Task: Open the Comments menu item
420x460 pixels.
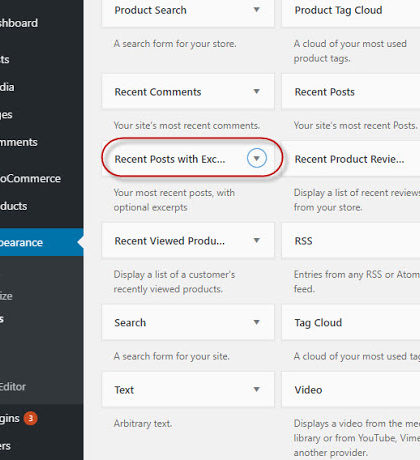Action: coord(19,142)
